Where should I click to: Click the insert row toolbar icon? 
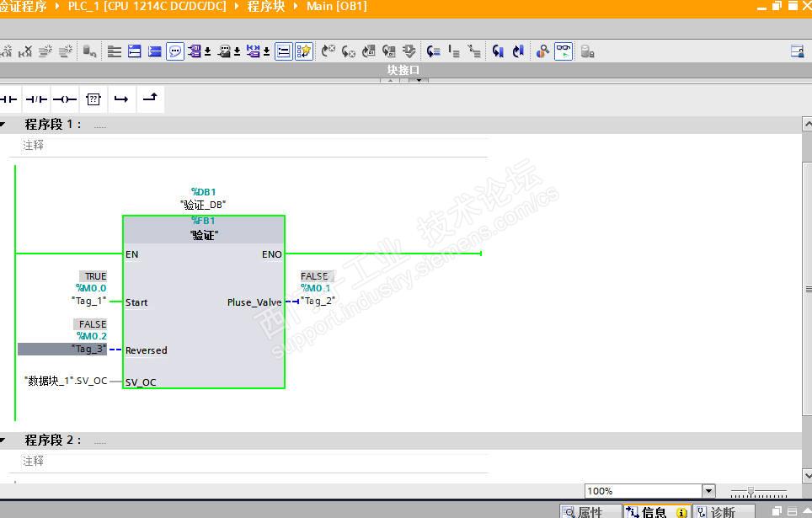[x=45, y=51]
